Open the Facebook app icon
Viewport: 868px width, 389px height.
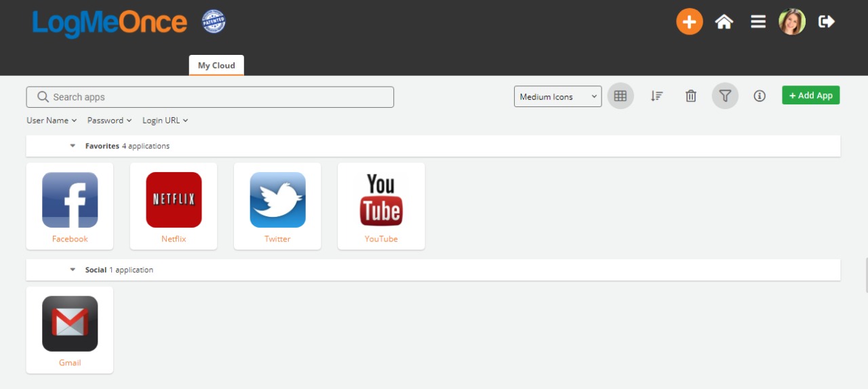pyautogui.click(x=70, y=200)
